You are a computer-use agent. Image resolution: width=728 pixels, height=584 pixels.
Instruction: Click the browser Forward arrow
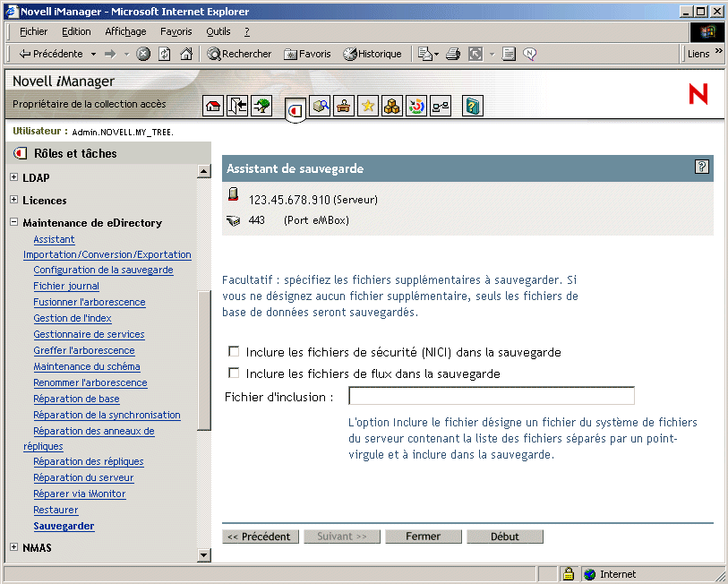110,54
